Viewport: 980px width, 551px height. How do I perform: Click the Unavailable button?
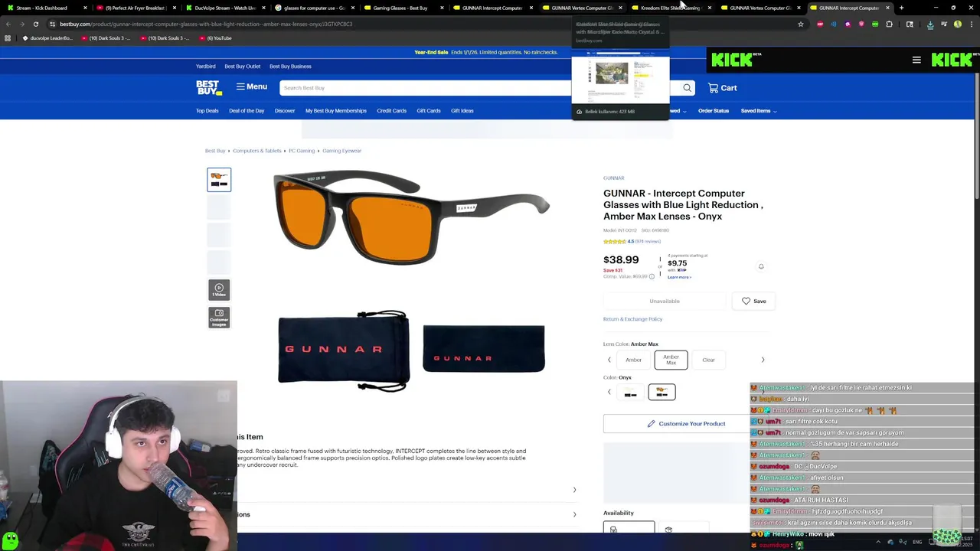(665, 301)
